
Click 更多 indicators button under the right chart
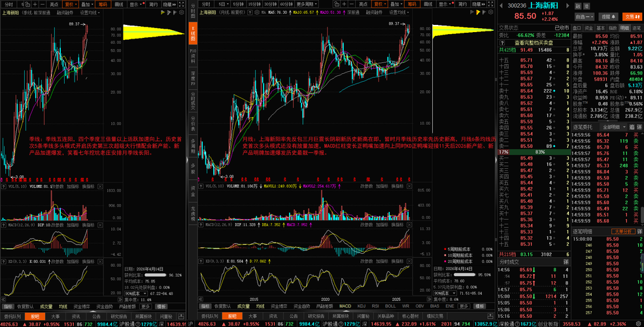coord(464,306)
